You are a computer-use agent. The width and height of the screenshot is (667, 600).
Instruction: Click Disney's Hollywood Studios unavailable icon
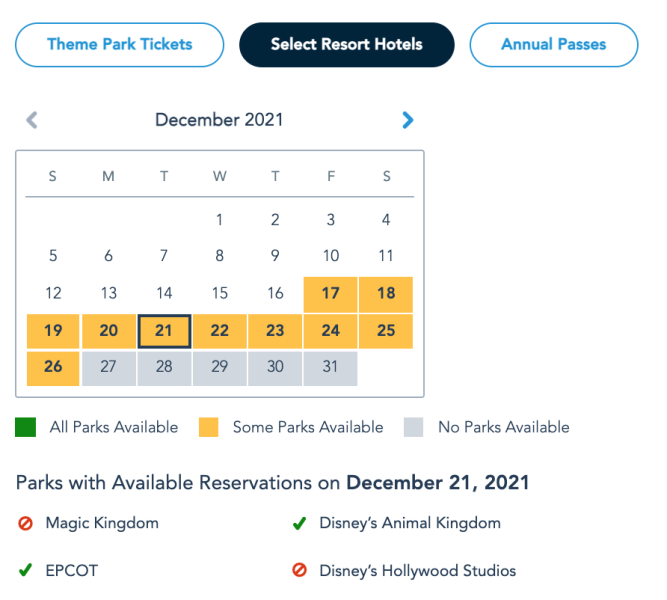pyautogui.click(x=298, y=571)
